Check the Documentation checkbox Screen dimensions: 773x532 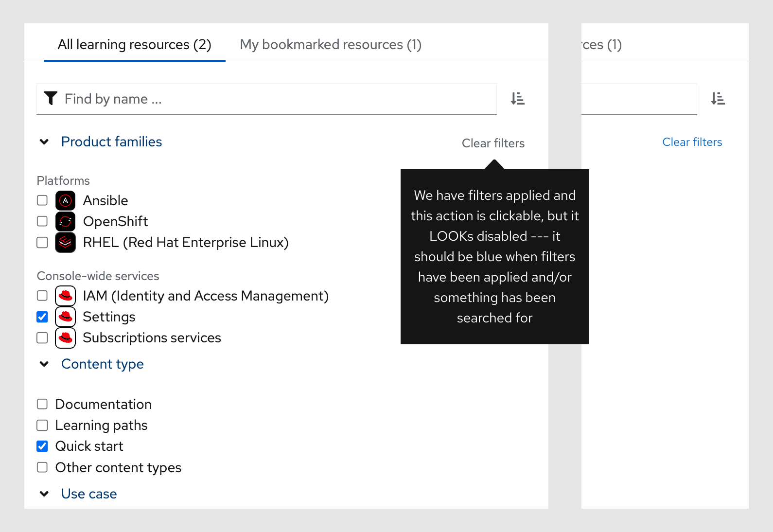42,404
